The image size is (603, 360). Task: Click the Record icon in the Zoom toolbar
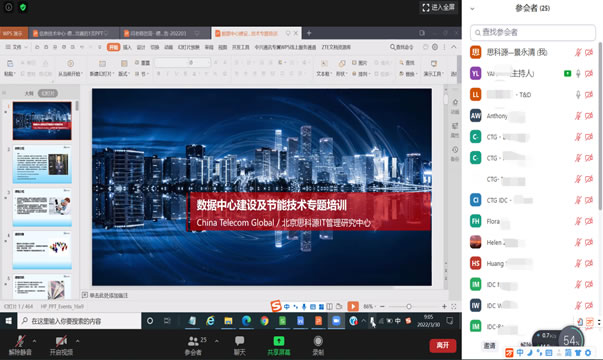pyautogui.click(x=318, y=341)
